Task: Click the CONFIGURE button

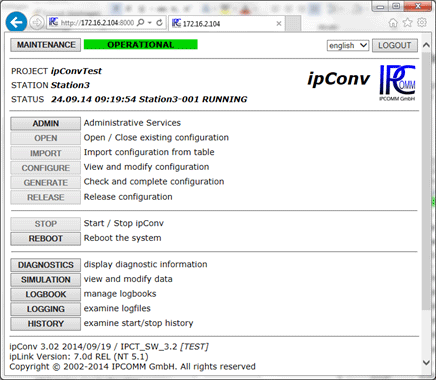Action: point(46,168)
